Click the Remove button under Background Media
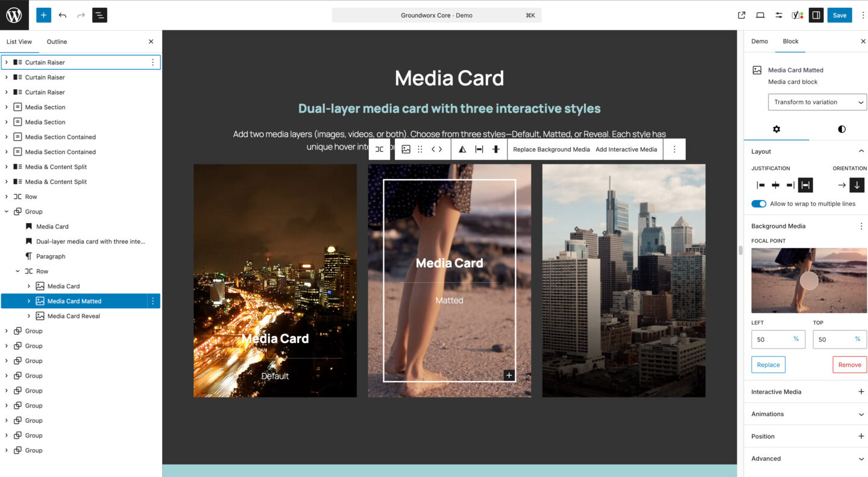This screenshot has height=477, width=868. [x=849, y=364]
